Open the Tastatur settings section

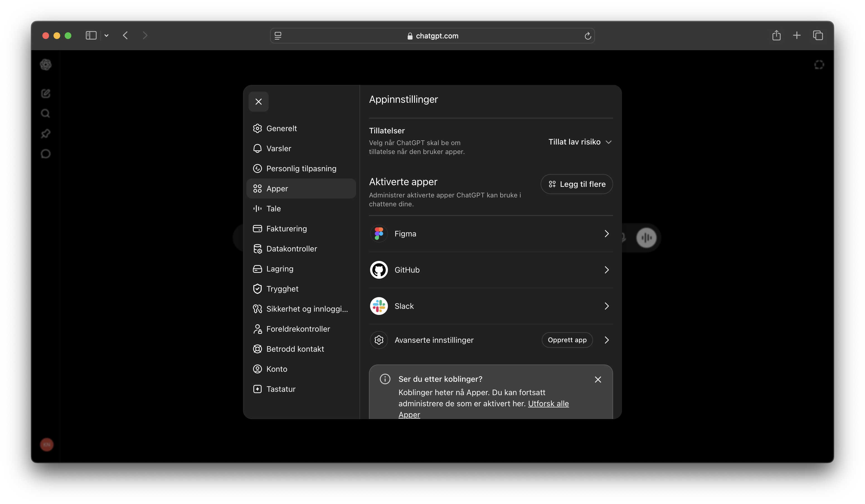point(301,389)
